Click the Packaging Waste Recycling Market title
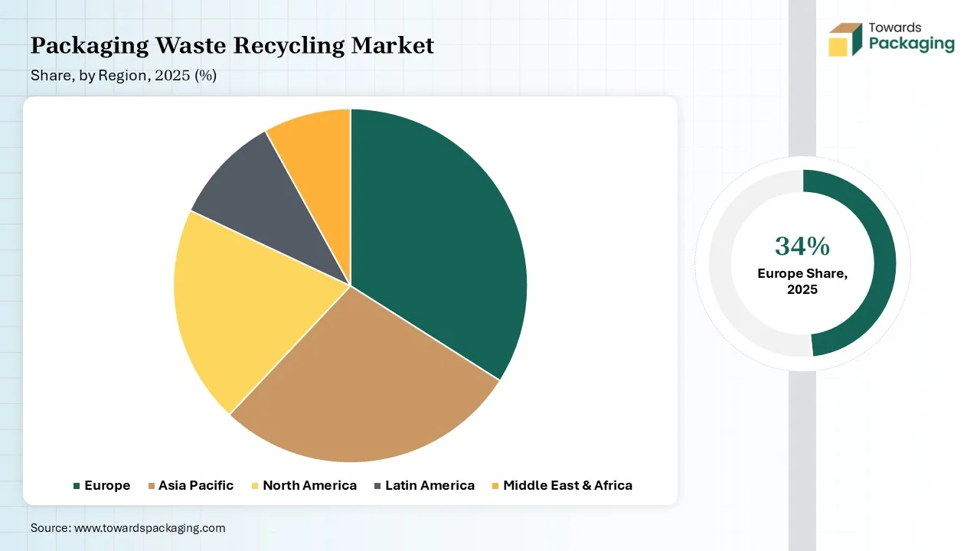 tap(232, 46)
